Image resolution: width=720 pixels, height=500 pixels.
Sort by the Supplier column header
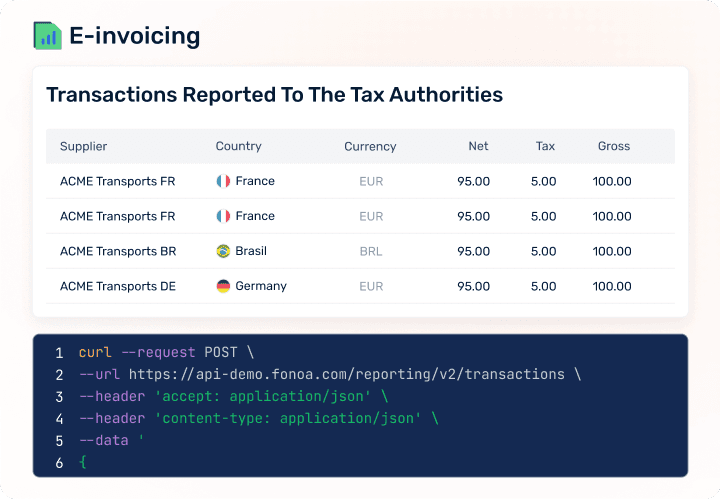pos(83,146)
